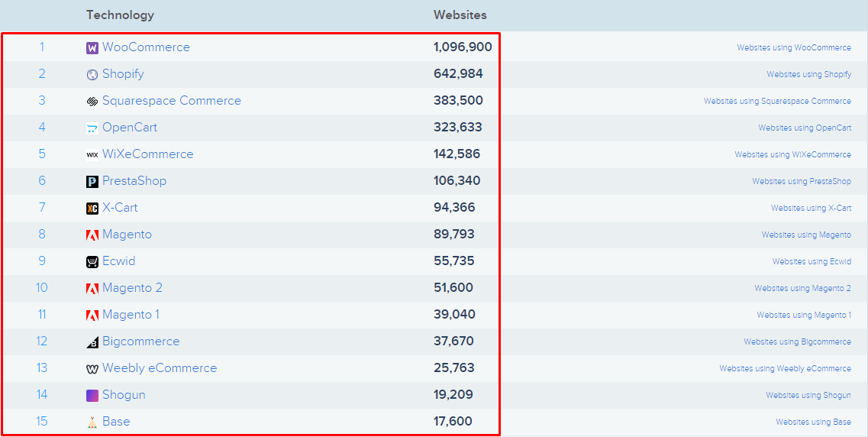Click the Technology column header

[120, 15]
